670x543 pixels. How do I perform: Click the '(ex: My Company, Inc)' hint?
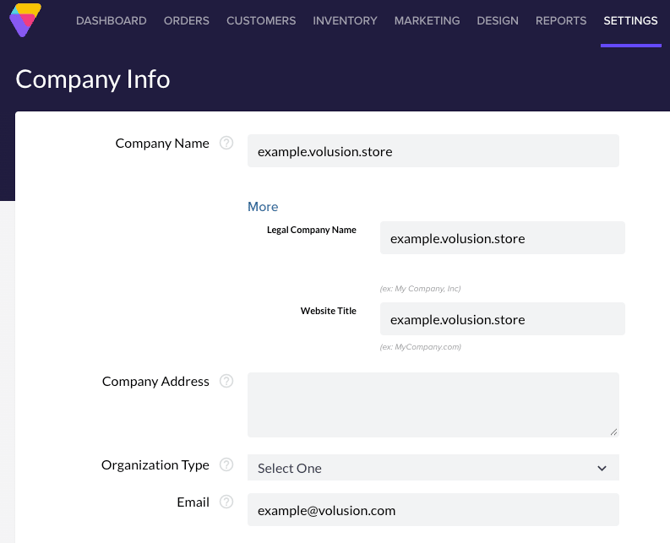pyautogui.click(x=420, y=288)
